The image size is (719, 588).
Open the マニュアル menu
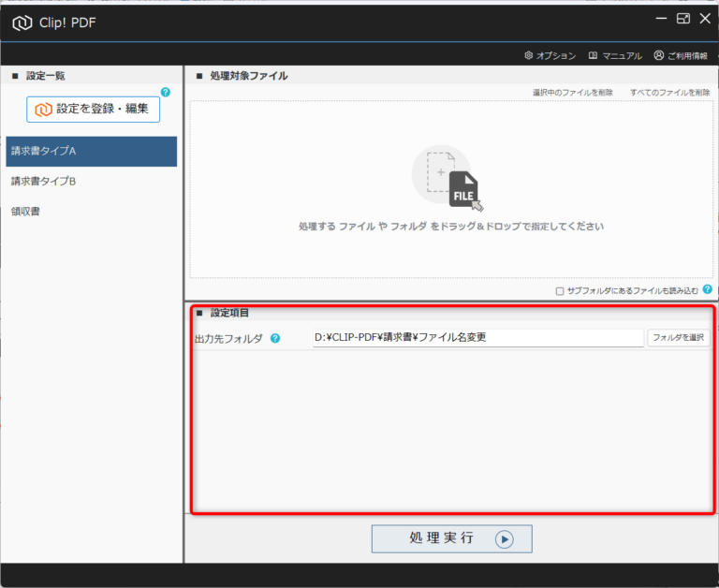click(x=615, y=55)
